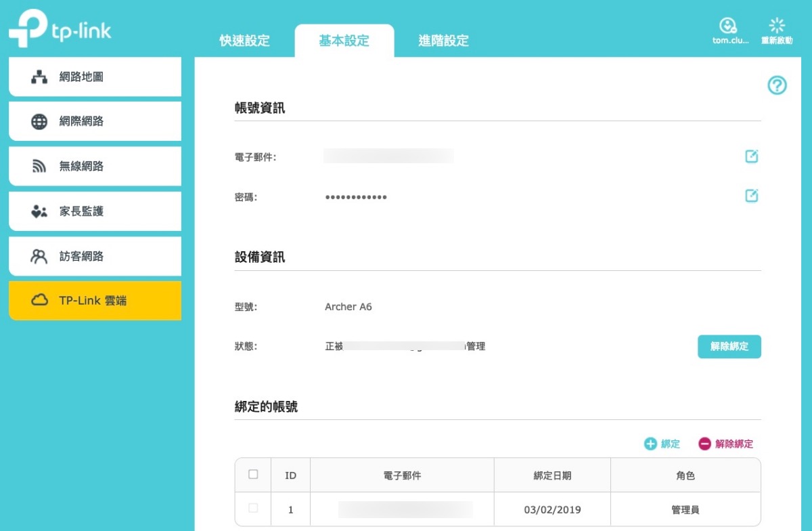This screenshot has width=812, height=531.
Task: Click the edit icon beside 密碼
Action: click(x=751, y=196)
